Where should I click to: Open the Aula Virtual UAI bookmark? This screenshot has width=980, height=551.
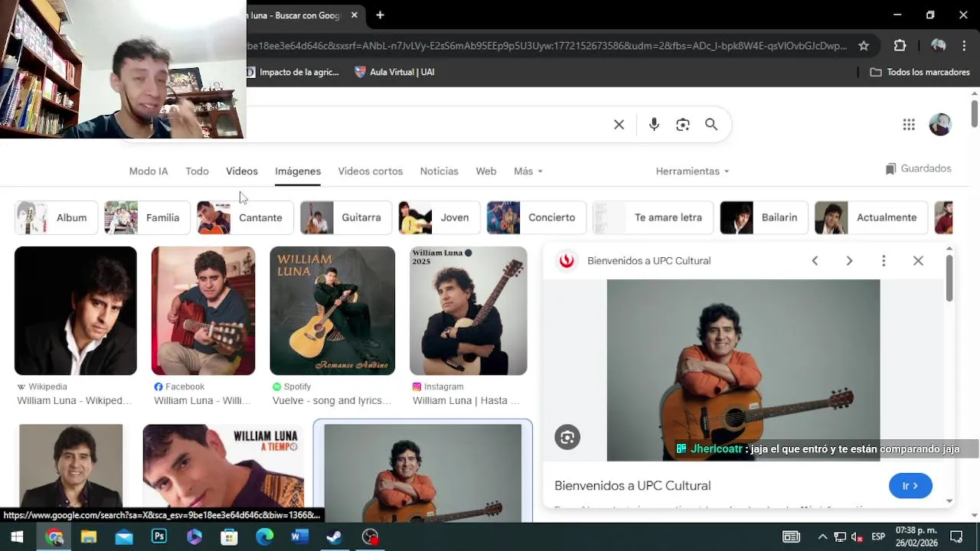coord(394,72)
